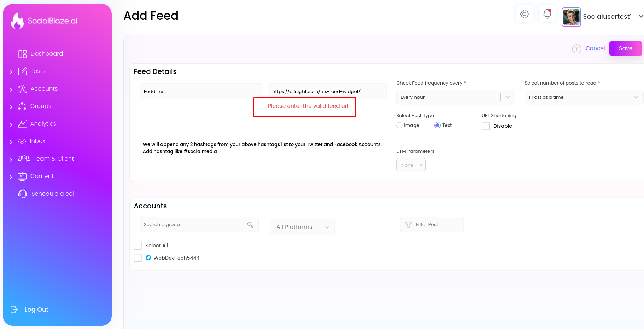Screen dimensions: 644x329
Task: Open the UTM Parameters None dropdown
Action: pyautogui.click(x=411, y=165)
